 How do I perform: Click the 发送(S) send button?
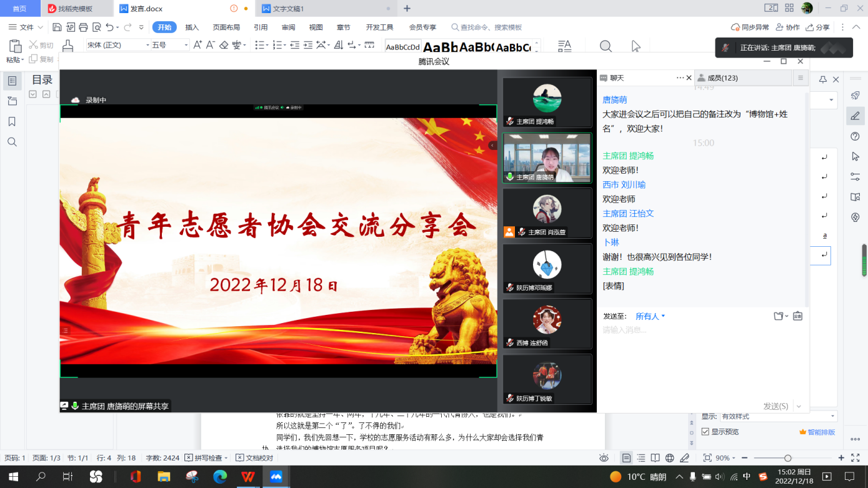776,406
